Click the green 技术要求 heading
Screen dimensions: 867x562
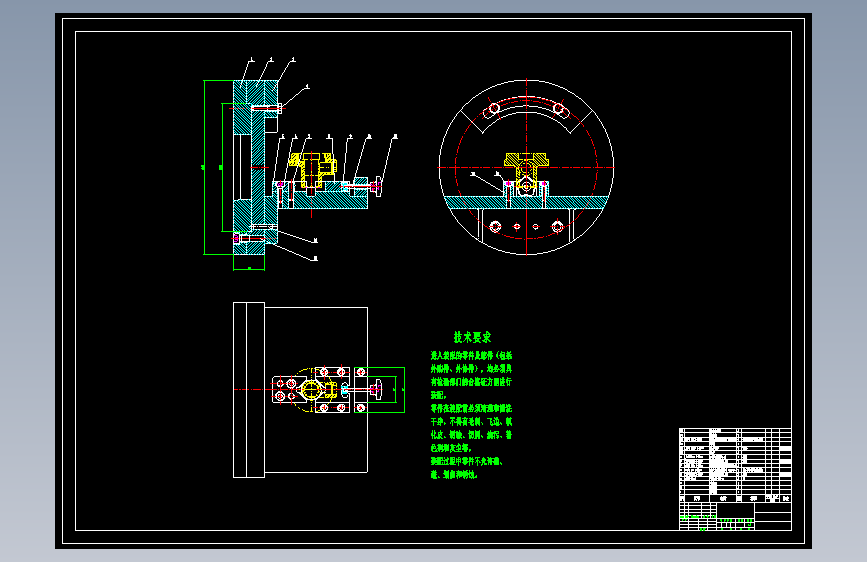pos(472,337)
